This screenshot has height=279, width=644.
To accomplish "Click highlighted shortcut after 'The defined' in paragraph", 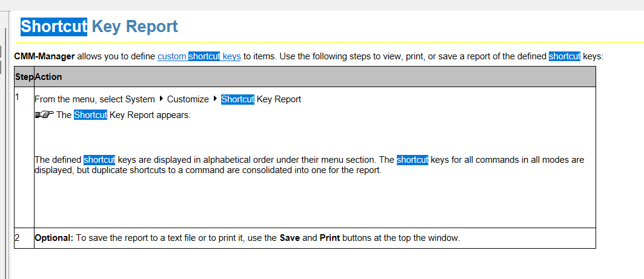I will [x=99, y=160].
